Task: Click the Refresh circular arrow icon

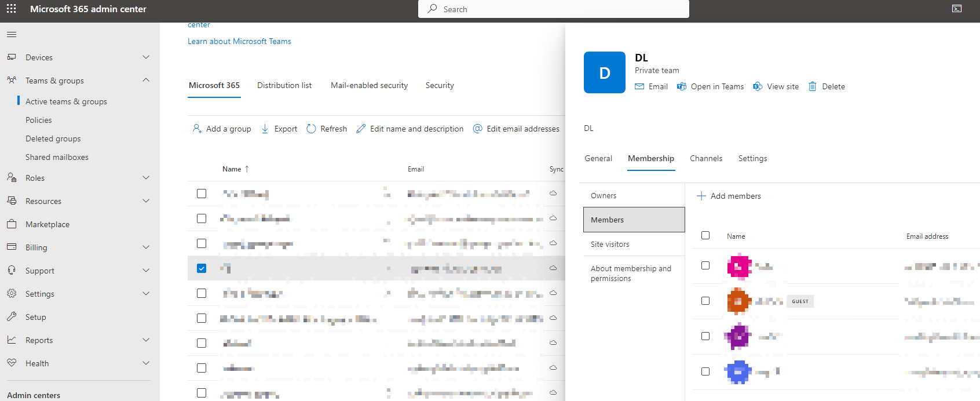Action: [311, 129]
